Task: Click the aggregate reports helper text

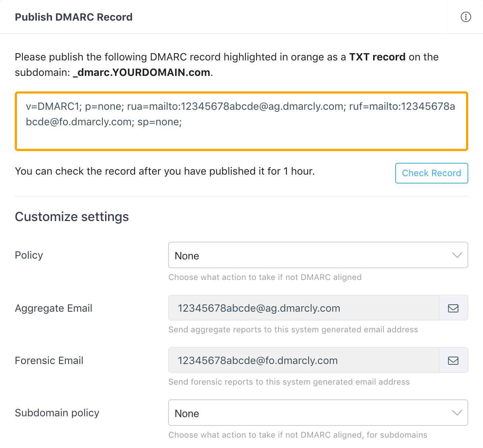Action: coord(293,330)
